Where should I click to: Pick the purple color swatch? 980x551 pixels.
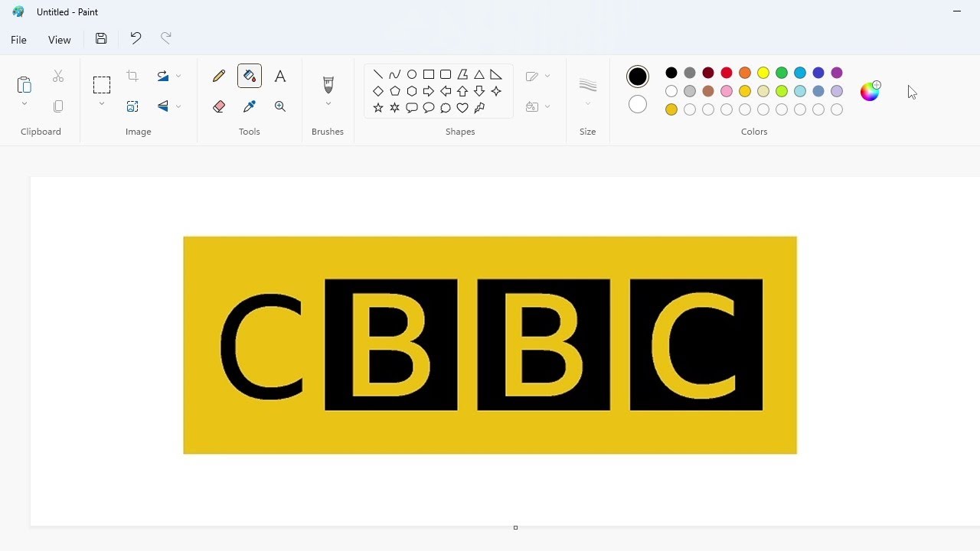tap(837, 73)
